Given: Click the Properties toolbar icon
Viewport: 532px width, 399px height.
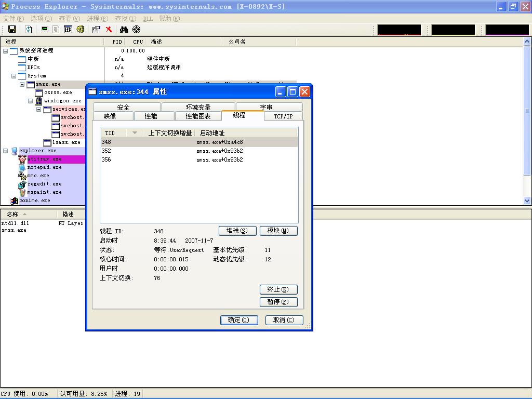Looking at the screenshot, I should pos(96,30).
